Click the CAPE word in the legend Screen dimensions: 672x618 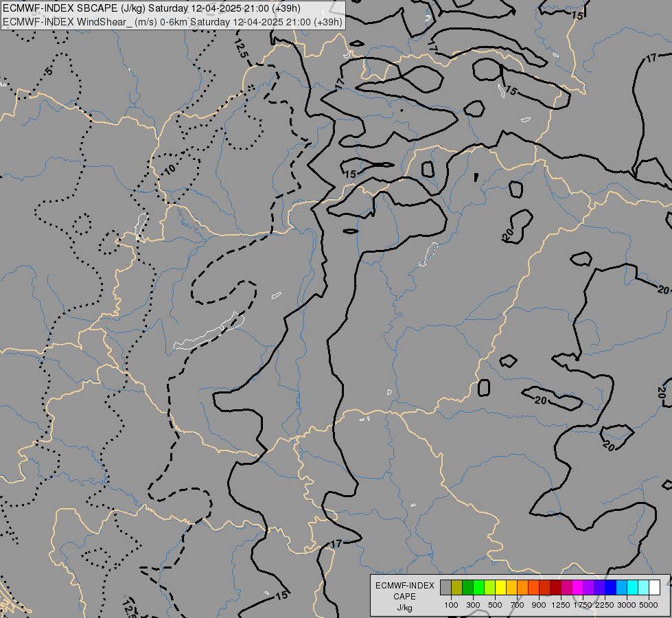coord(404,597)
